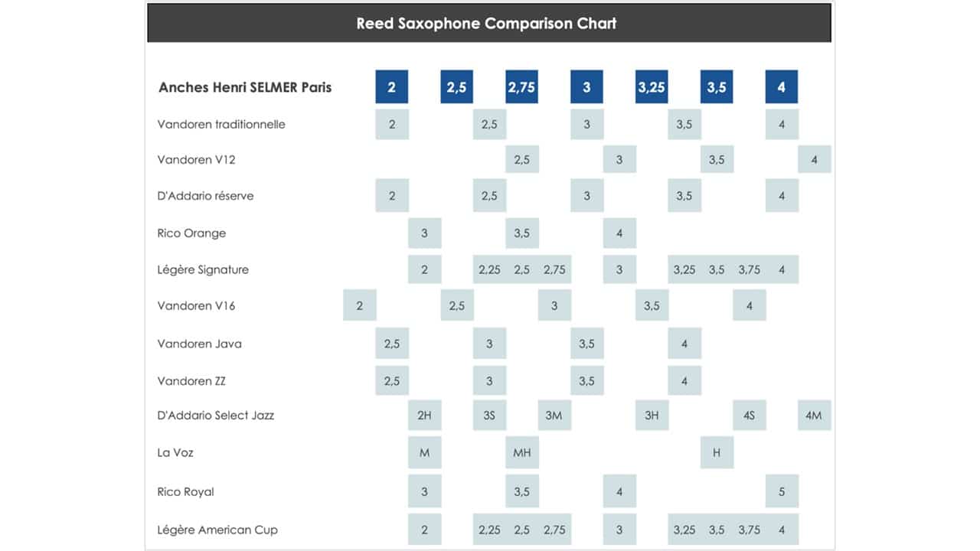
Task: Select the H cell in La Voz row
Action: pyautogui.click(x=717, y=452)
